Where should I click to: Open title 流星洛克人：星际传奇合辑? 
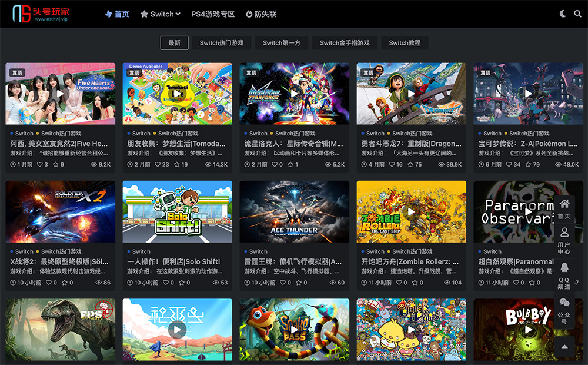(x=293, y=144)
